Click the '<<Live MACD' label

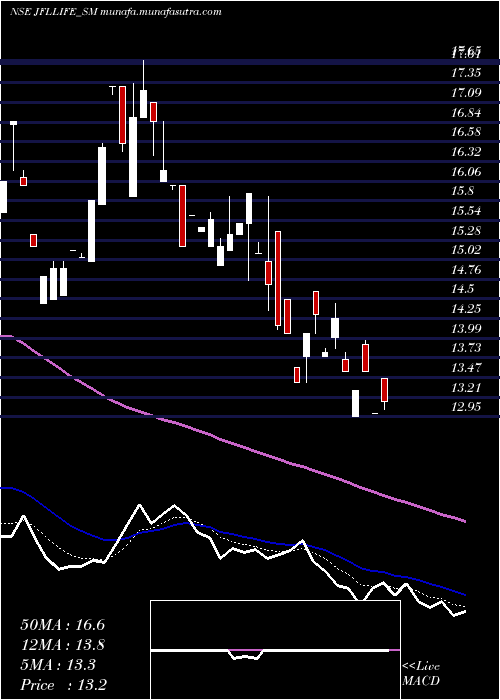point(421,674)
